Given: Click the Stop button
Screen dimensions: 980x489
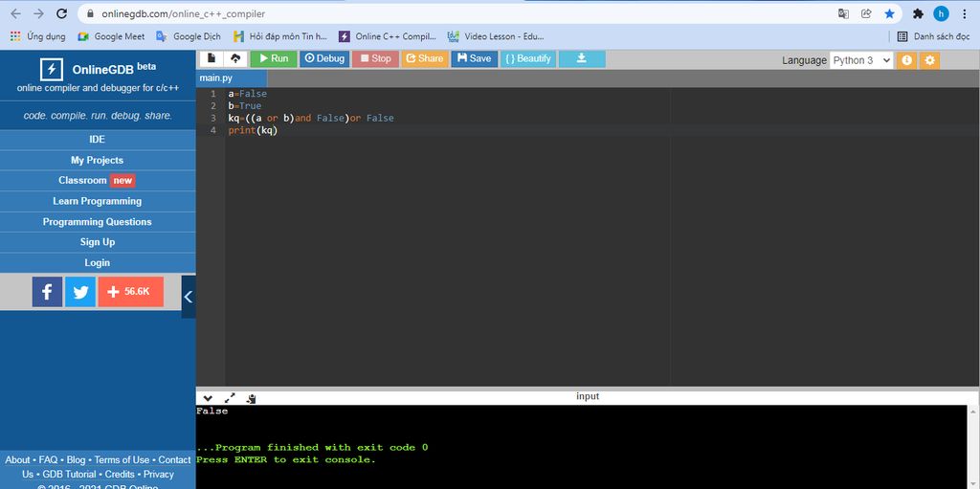Looking at the screenshot, I should pos(375,58).
